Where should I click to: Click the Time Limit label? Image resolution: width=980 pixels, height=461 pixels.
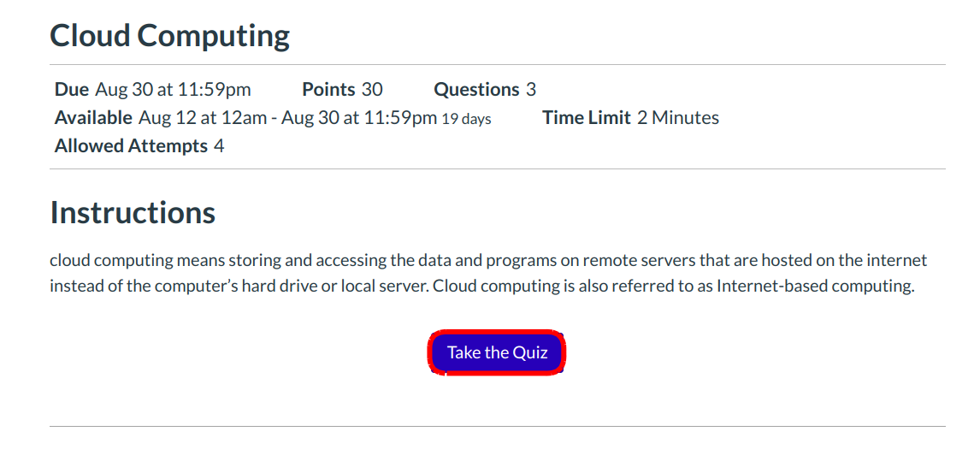[587, 118]
